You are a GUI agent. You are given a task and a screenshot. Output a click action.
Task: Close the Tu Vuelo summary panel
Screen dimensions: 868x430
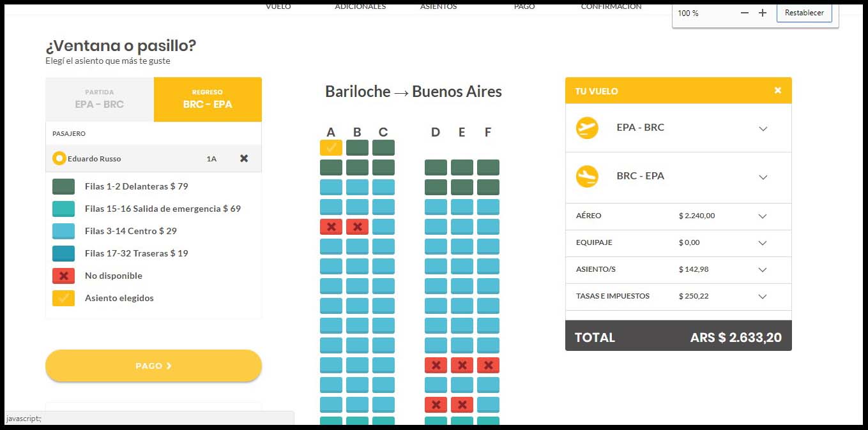click(777, 91)
